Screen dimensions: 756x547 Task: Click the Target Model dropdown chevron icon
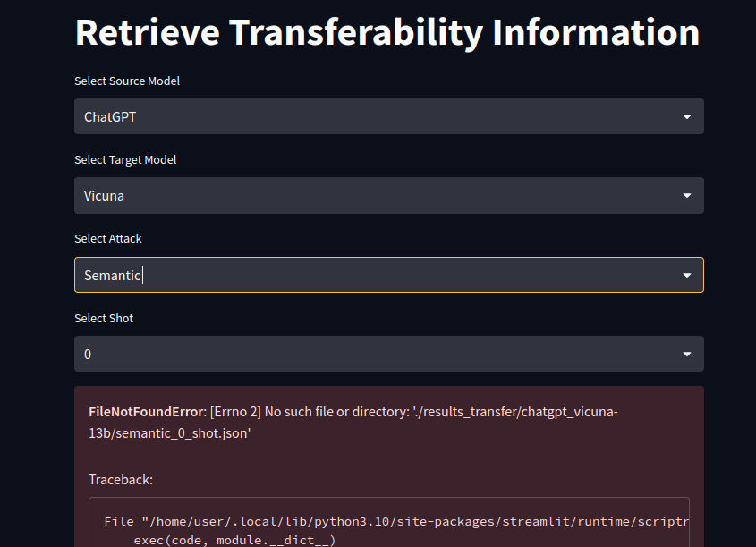pos(687,195)
